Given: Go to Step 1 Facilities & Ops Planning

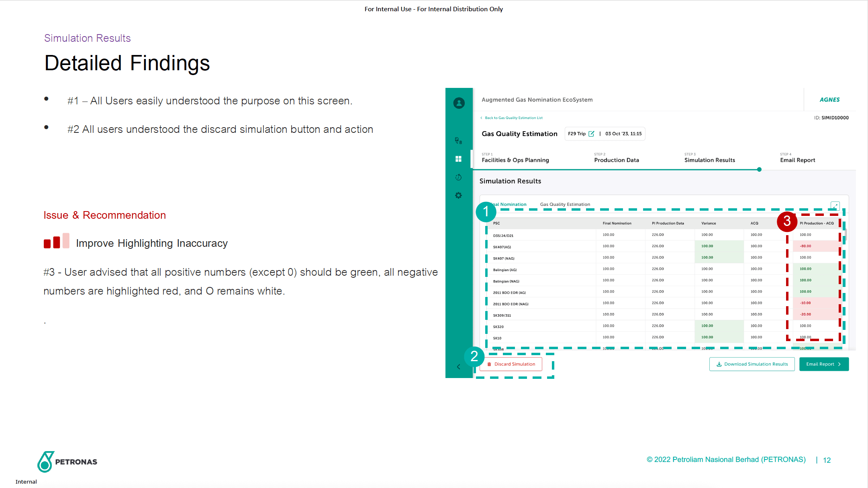Looking at the screenshot, I should 515,160.
